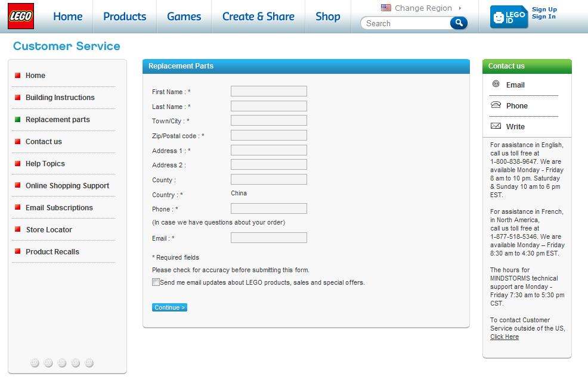Click the Sign In link
This screenshot has height=383, width=588.
(544, 17)
